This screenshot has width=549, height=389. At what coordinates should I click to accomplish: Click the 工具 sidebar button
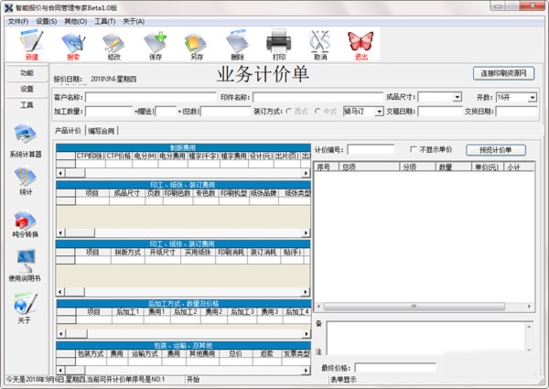point(27,105)
